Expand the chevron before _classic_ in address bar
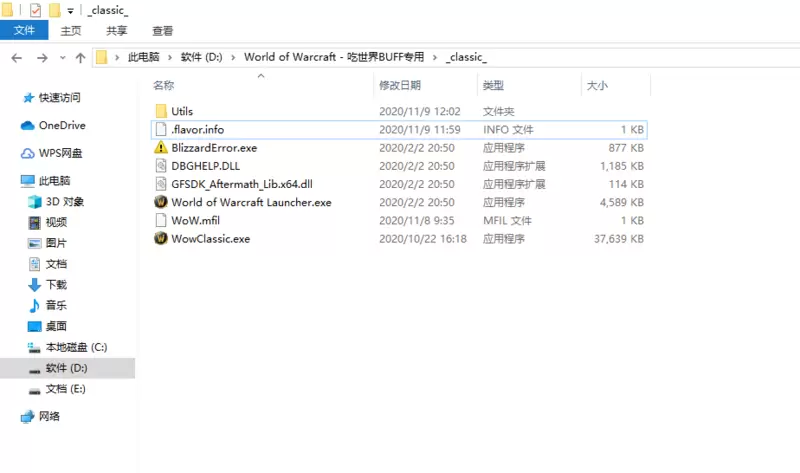Image resolution: width=800 pixels, height=473 pixels. 435,57
